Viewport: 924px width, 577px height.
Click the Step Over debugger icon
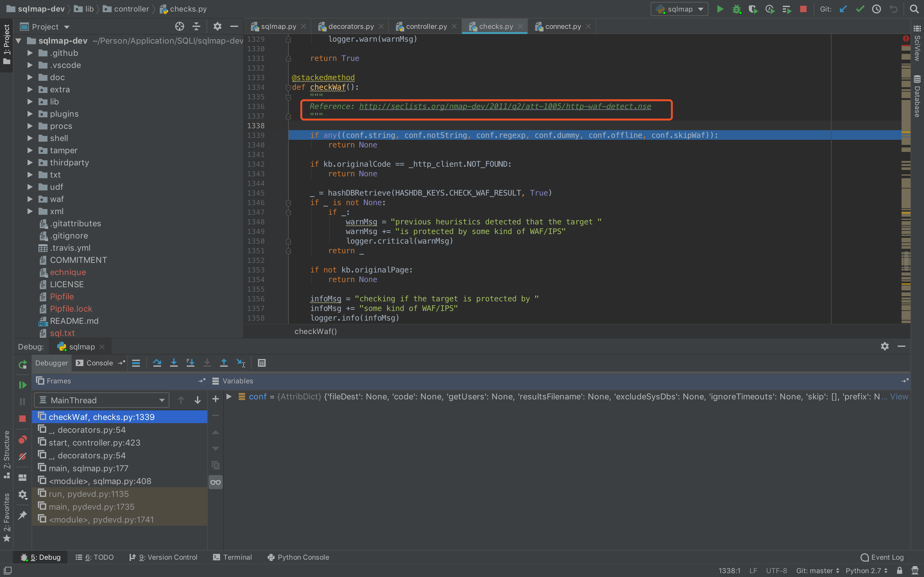(157, 363)
